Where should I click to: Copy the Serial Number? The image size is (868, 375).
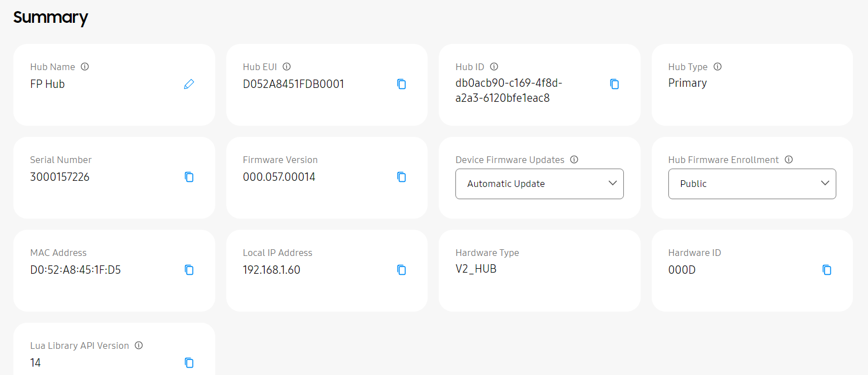pyautogui.click(x=189, y=177)
